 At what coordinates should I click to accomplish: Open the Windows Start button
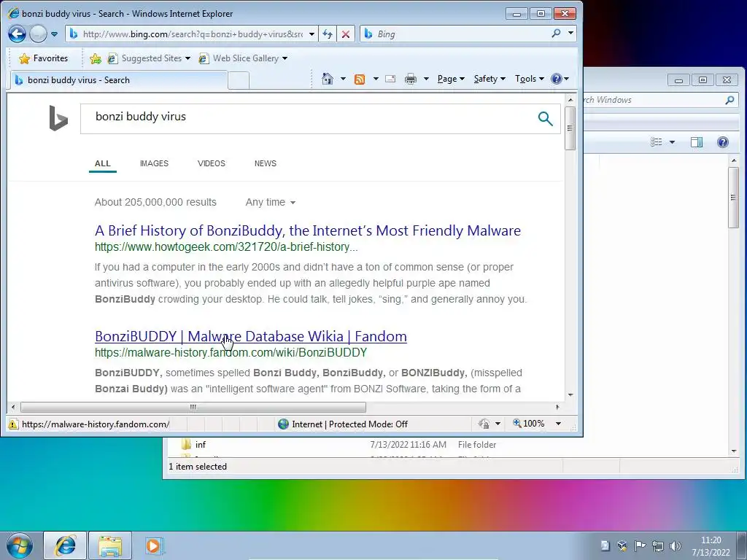[x=20, y=545]
